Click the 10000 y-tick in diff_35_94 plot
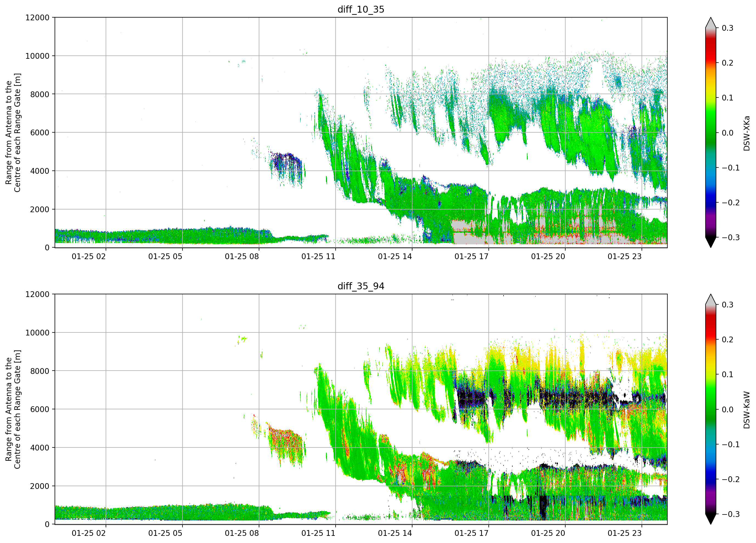 pyautogui.click(x=37, y=332)
